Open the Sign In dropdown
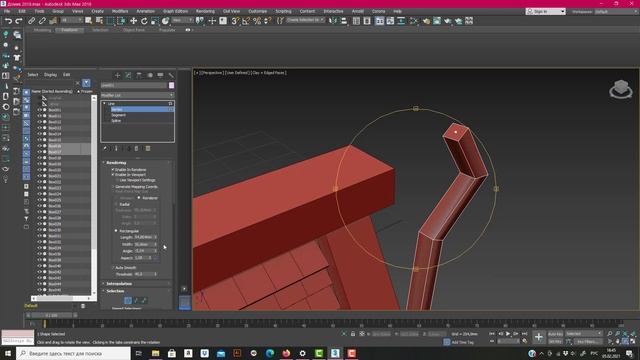This screenshot has width=640, height=360. [546, 11]
